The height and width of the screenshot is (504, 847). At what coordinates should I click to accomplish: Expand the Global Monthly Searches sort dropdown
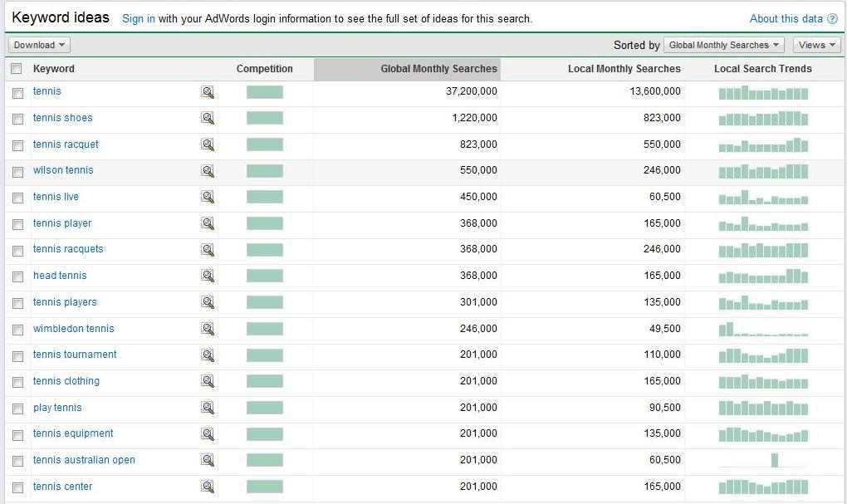[725, 45]
